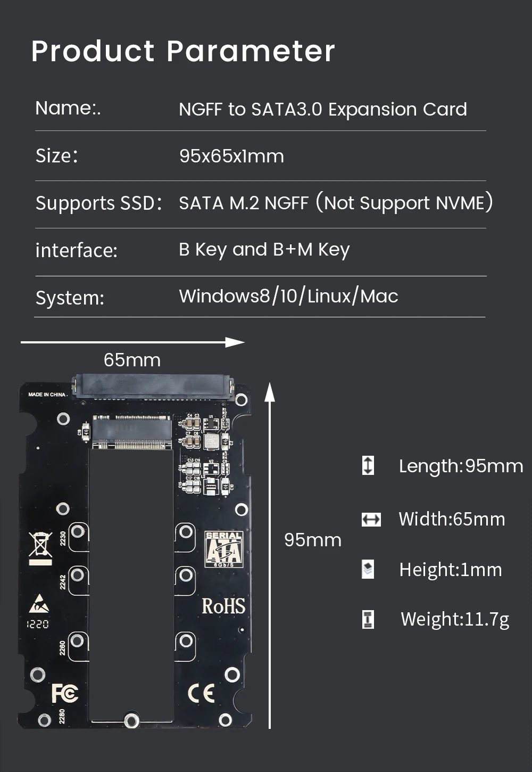This screenshot has width=532, height=772.
Task: Click the ESD warning triangle symbol
Action: coord(39,605)
